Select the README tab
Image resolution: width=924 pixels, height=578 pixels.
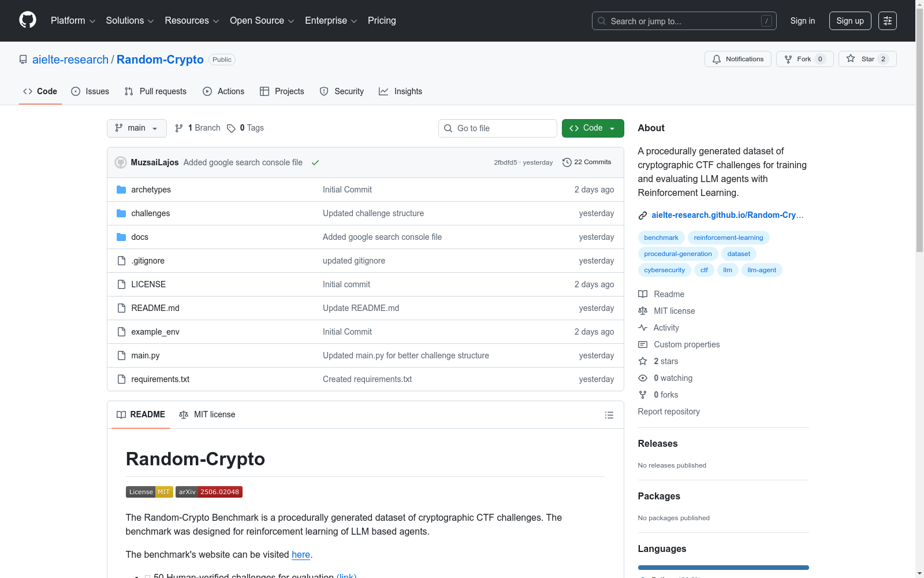[141, 414]
